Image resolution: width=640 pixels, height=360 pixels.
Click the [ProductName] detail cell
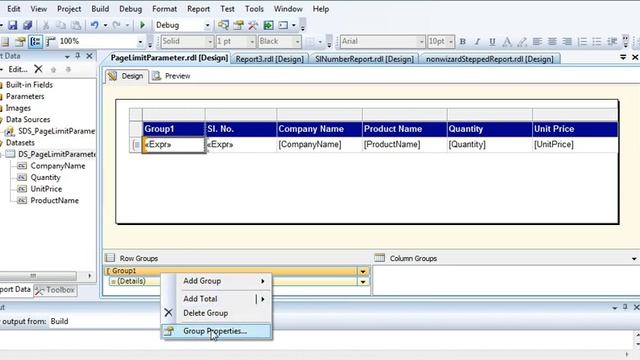[404, 144]
